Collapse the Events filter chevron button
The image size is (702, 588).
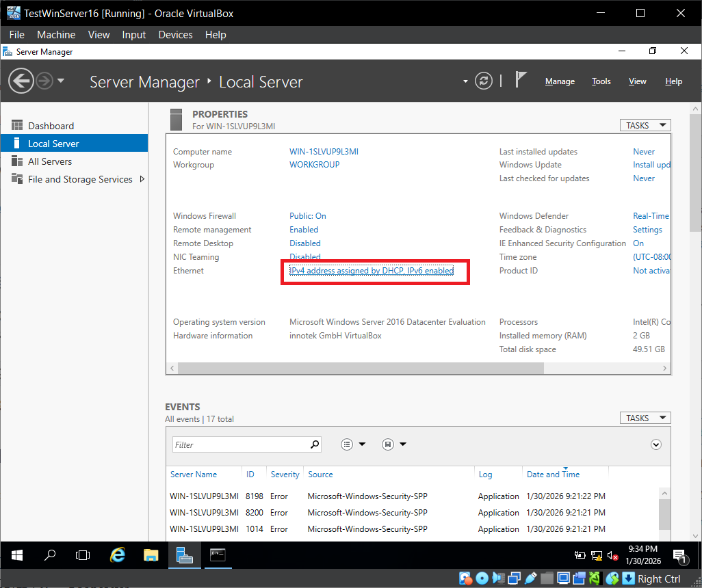pyautogui.click(x=656, y=444)
